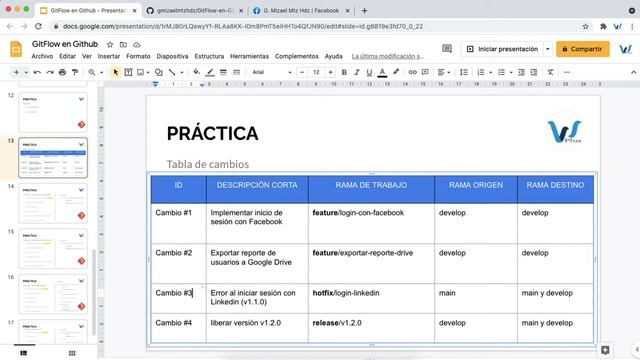The width and height of the screenshot is (640, 360).
Task: Expand new slide layout dropdown arrow
Action: click(x=26, y=72)
